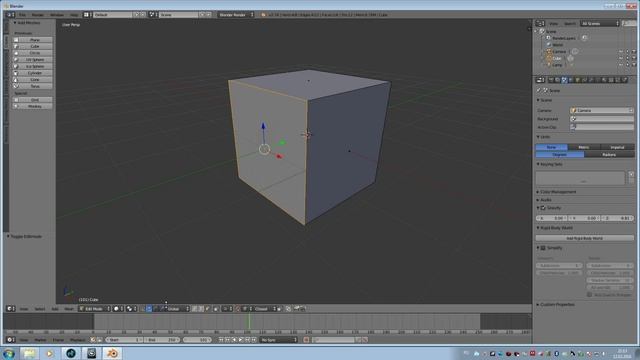
Task: Expand the Color Management panel
Action: 556,192
